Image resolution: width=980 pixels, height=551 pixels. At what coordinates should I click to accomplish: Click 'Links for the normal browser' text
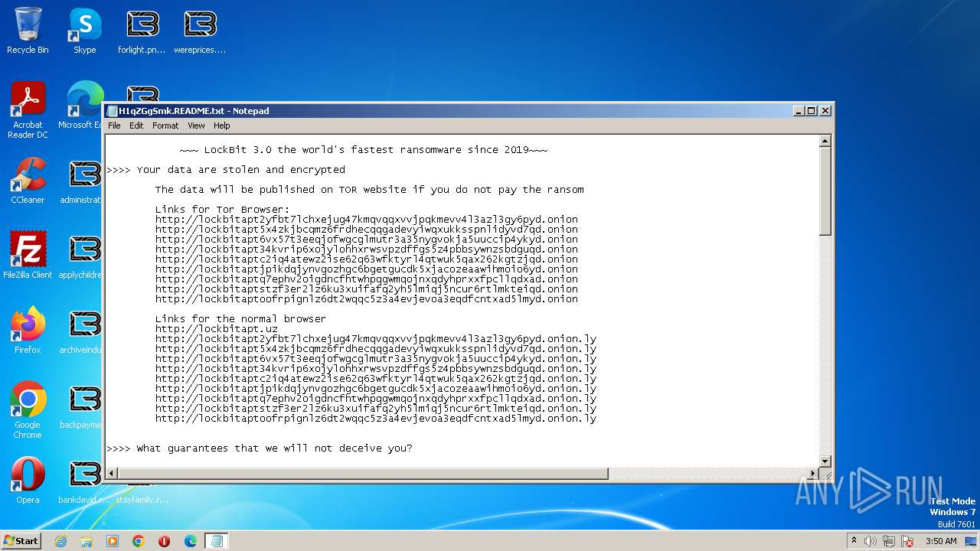240,319
